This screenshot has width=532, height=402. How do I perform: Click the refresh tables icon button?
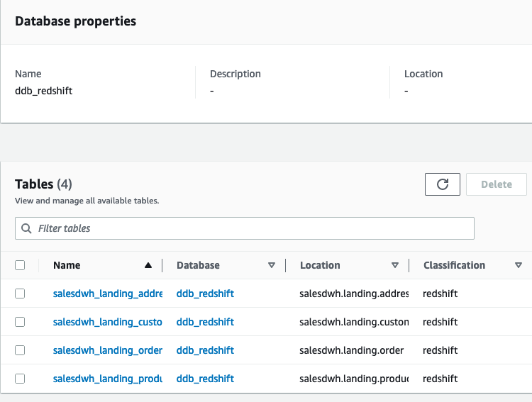(443, 184)
